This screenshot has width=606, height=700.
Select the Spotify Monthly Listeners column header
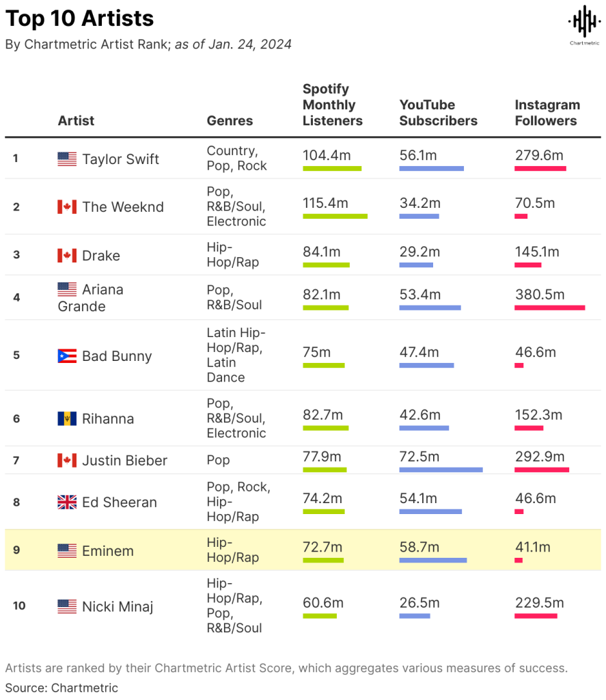pos(333,105)
